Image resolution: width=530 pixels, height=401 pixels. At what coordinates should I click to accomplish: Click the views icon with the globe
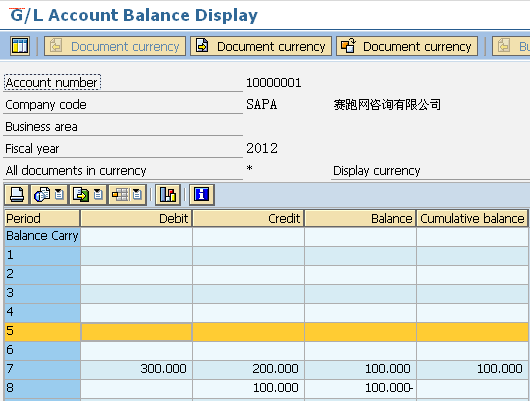42,194
